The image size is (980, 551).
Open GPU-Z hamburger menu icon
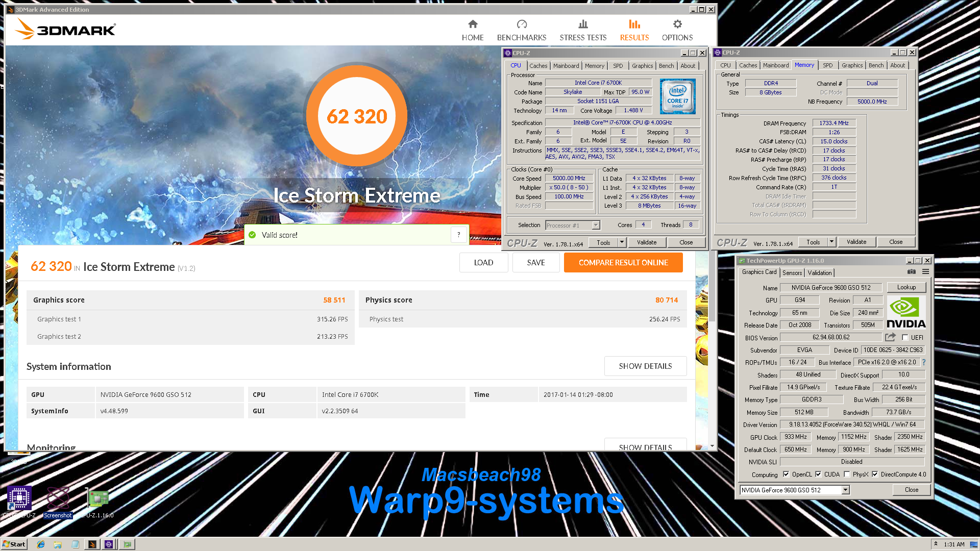coord(925,272)
